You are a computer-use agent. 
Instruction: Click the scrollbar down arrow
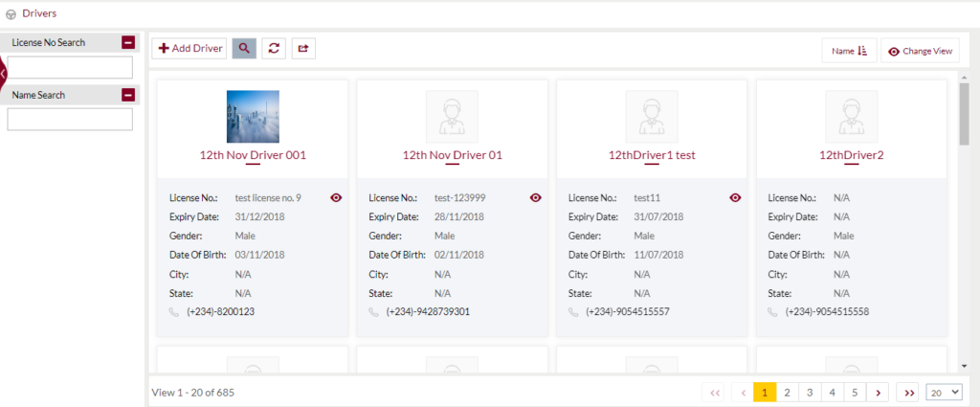pyautogui.click(x=964, y=367)
